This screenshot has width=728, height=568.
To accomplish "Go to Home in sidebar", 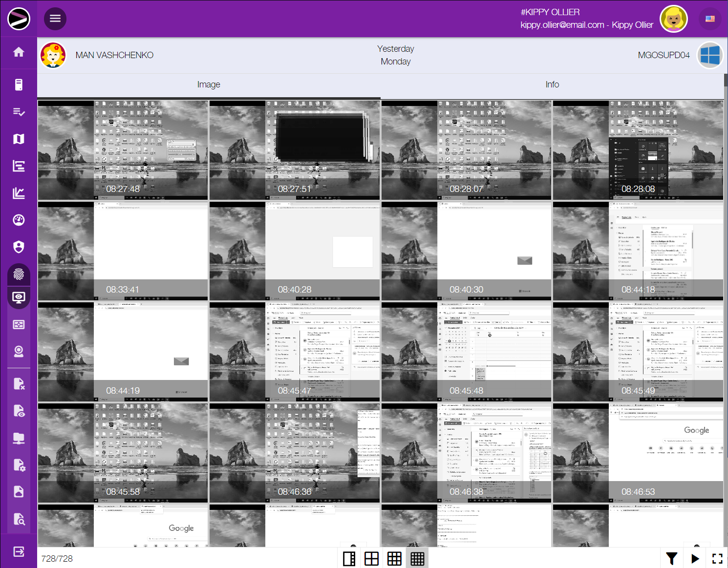I will point(19,52).
